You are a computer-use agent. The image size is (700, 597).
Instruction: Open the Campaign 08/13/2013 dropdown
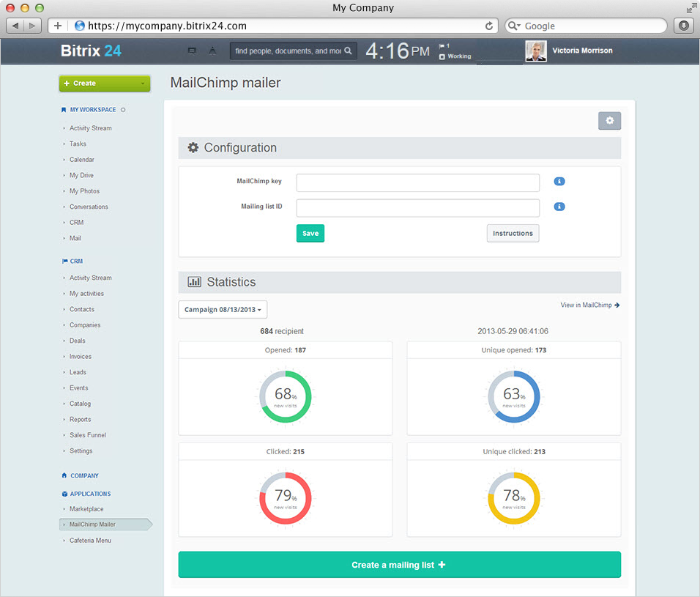click(x=223, y=310)
